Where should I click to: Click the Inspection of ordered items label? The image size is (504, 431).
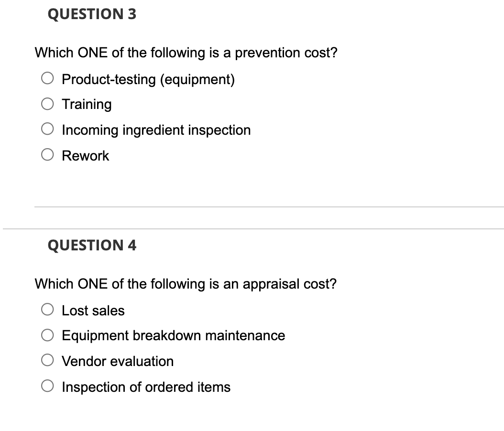146,387
